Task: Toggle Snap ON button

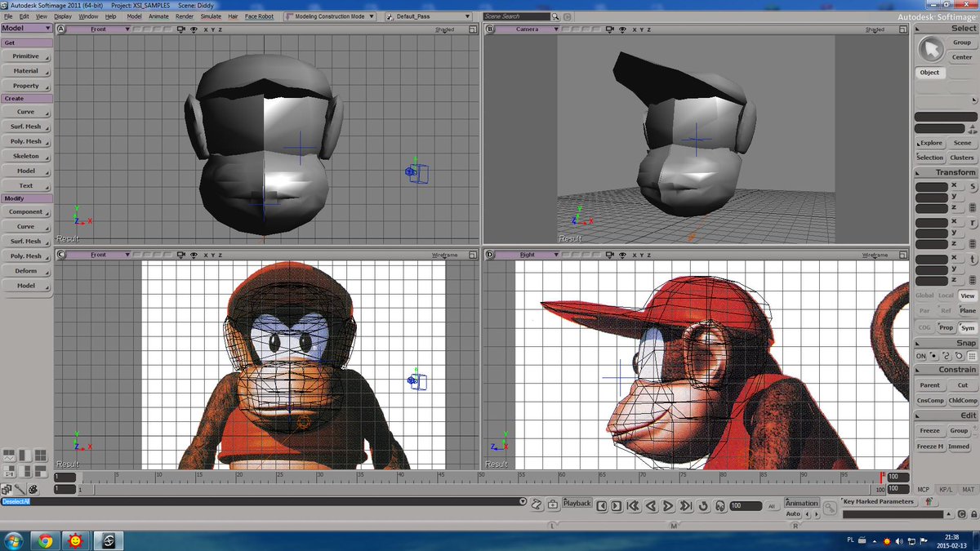Action: pyautogui.click(x=921, y=356)
